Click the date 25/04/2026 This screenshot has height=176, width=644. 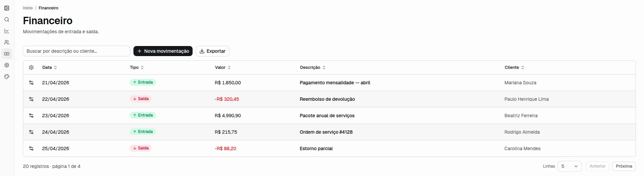click(x=55, y=148)
